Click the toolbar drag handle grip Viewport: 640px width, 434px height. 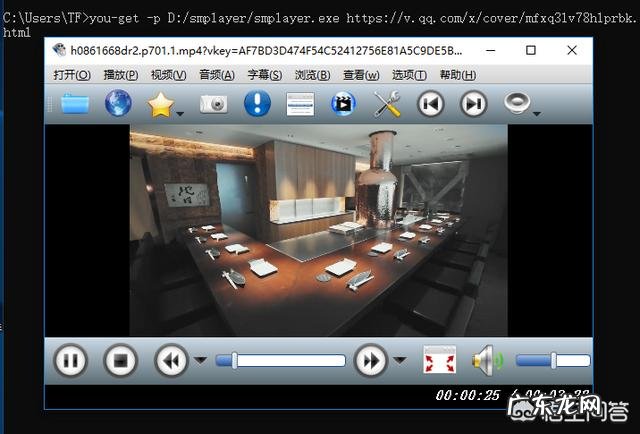point(50,104)
